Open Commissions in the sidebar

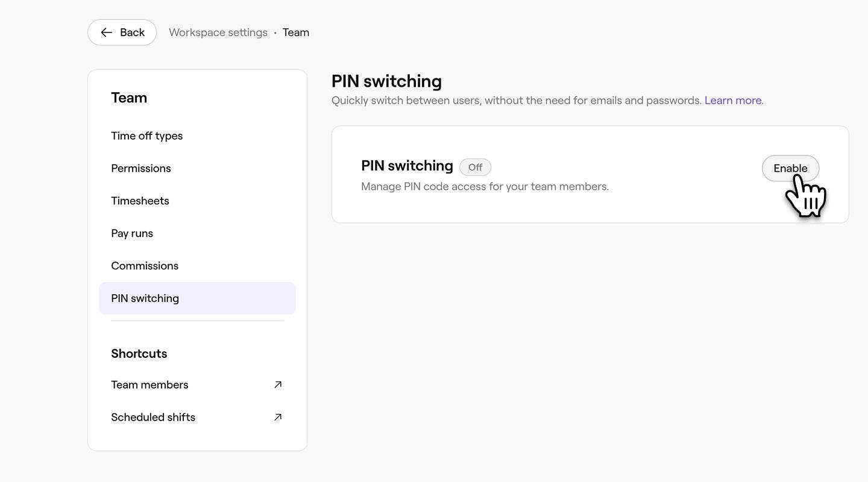145,266
